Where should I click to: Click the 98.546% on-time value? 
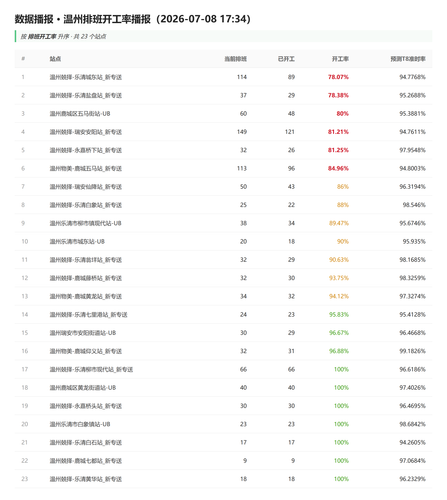pyautogui.click(x=414, y=205)
